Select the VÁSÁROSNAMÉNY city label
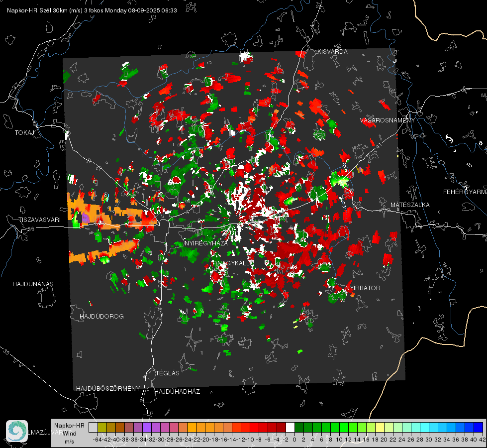 388,120
